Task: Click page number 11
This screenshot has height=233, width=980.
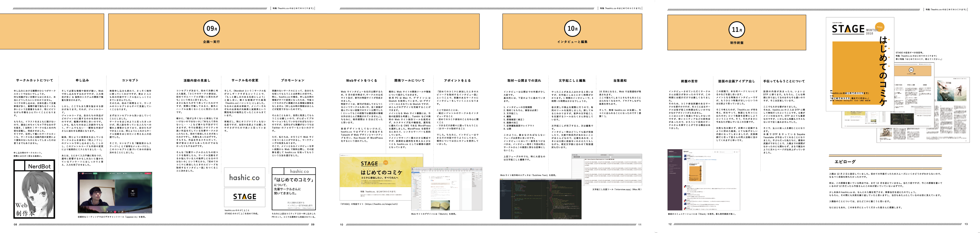Action: [640, 225]
